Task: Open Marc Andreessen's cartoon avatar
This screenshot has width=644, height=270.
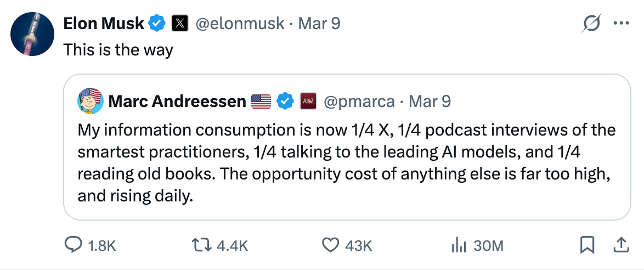Action: (x=90, y=101)
